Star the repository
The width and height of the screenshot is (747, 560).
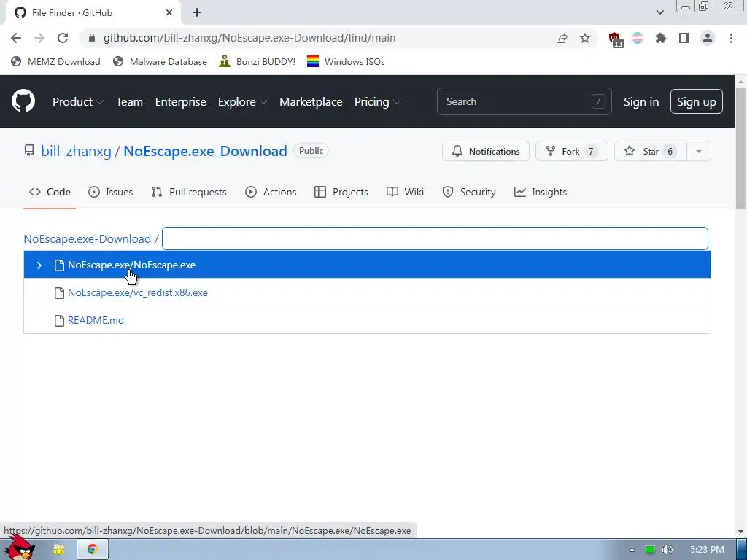point(651,151)
